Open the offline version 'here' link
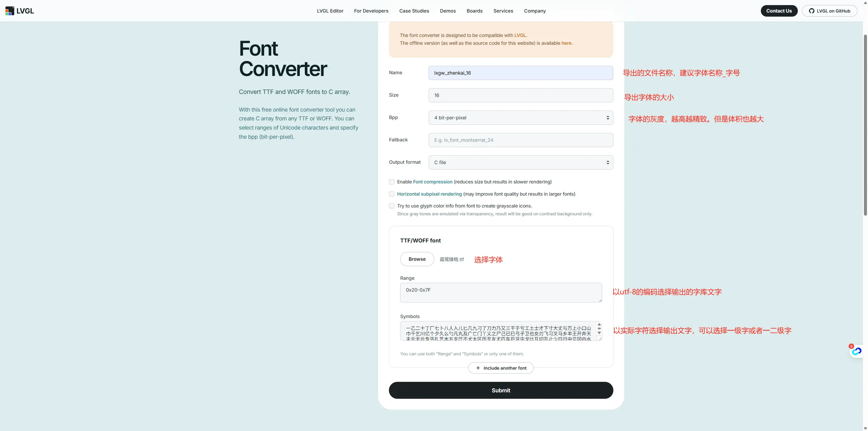 tap(567, 43)
